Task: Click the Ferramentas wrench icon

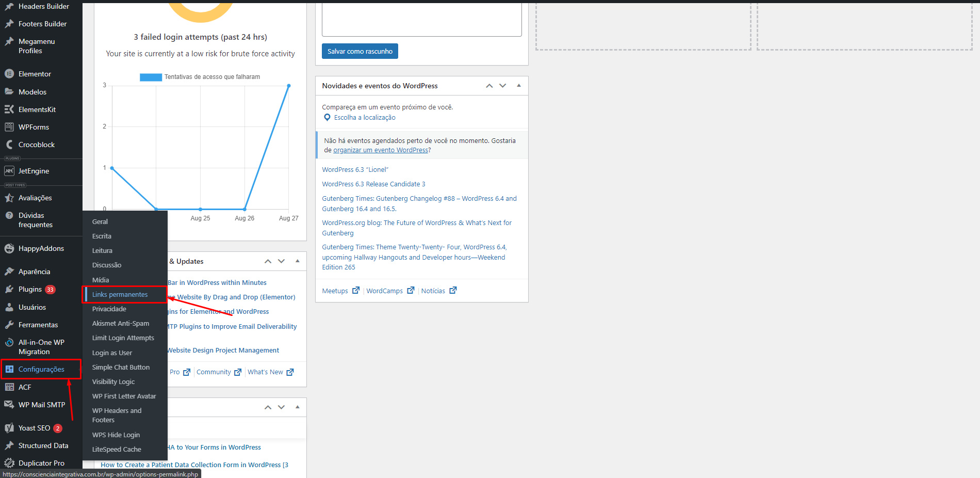Action: pyautogui.click(x=9, y=325)
